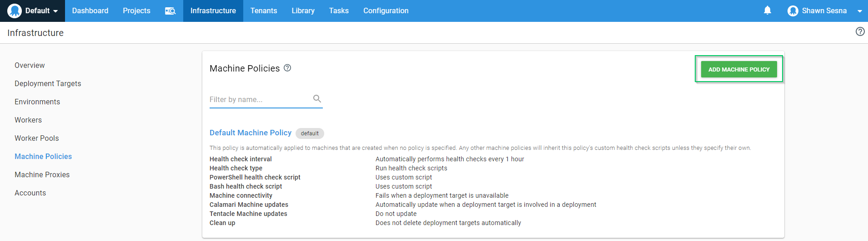Click the magnifier icon in filter field
868x241 pixels.
(317, 98)
